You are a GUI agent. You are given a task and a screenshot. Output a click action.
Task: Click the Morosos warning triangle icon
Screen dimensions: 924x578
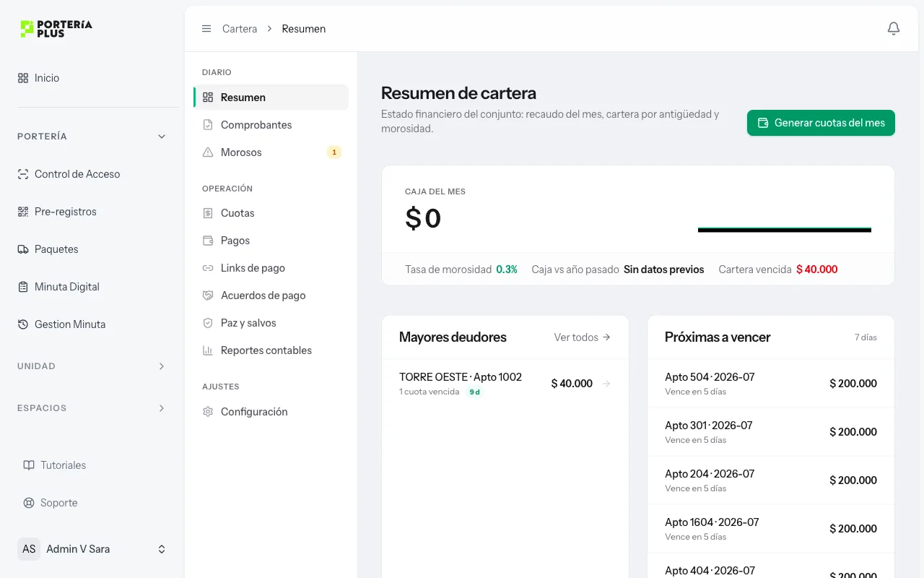208,152
